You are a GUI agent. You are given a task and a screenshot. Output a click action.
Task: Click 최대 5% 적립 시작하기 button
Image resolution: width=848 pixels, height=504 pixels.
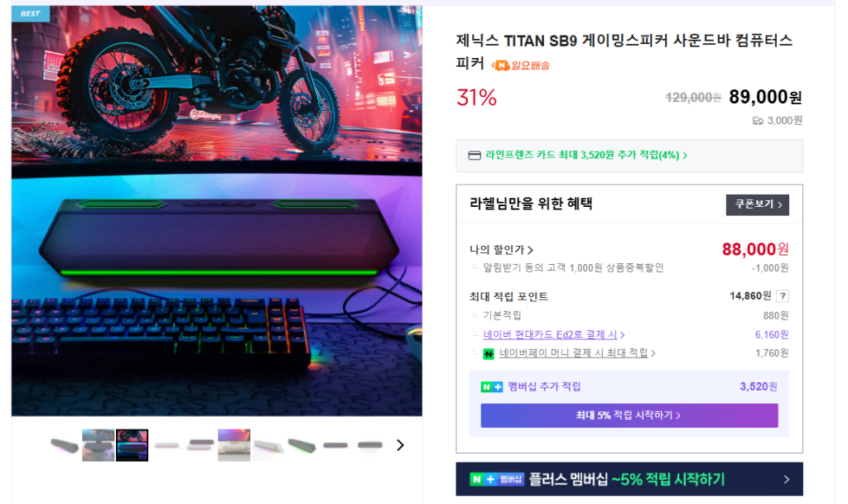click(629, 415)
